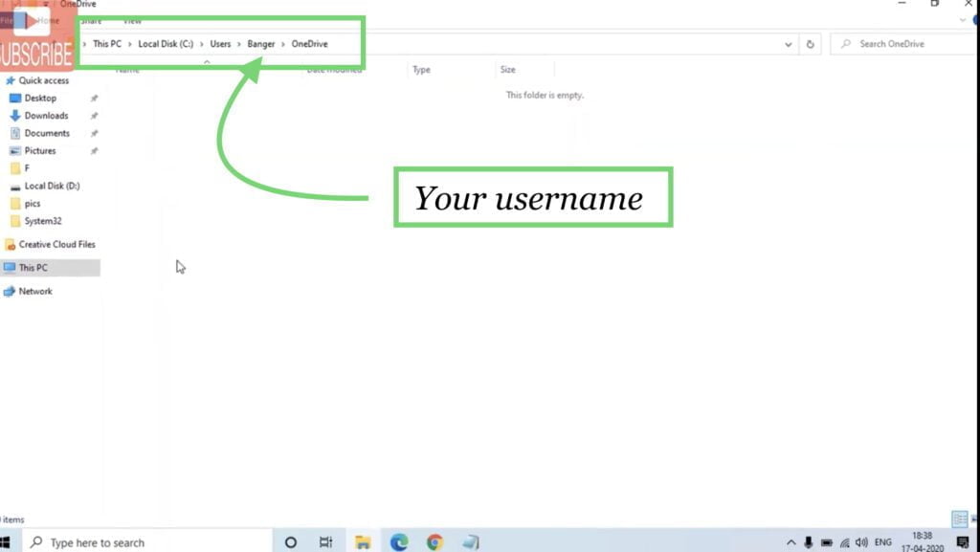Open address bar history dropdown
Viewport: 980px width, 552px height.
[x=789, y=44]
